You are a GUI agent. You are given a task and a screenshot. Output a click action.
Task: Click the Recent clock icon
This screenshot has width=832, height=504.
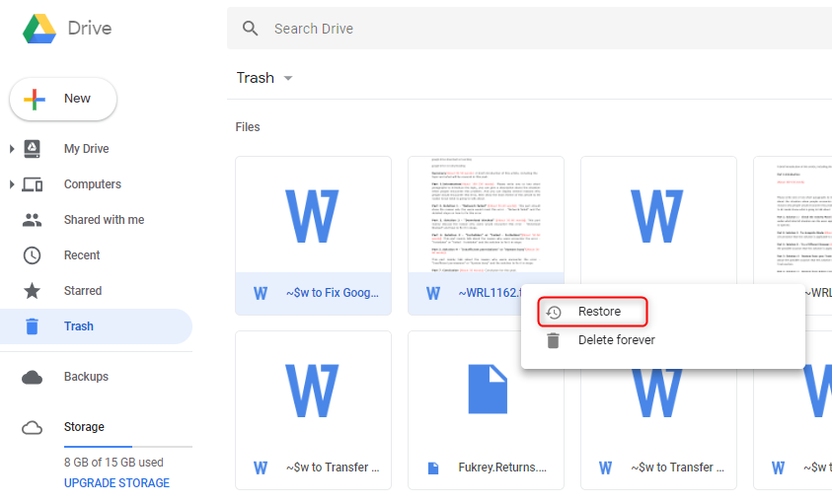pos(32,255)
